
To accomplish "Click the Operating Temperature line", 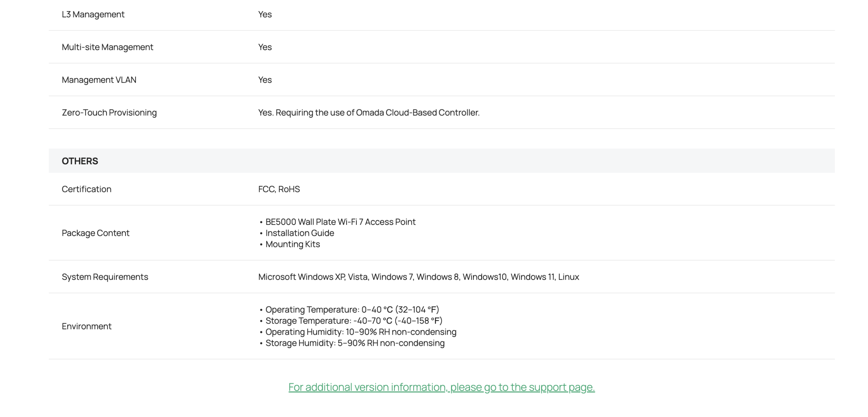I will click(352, 310).
